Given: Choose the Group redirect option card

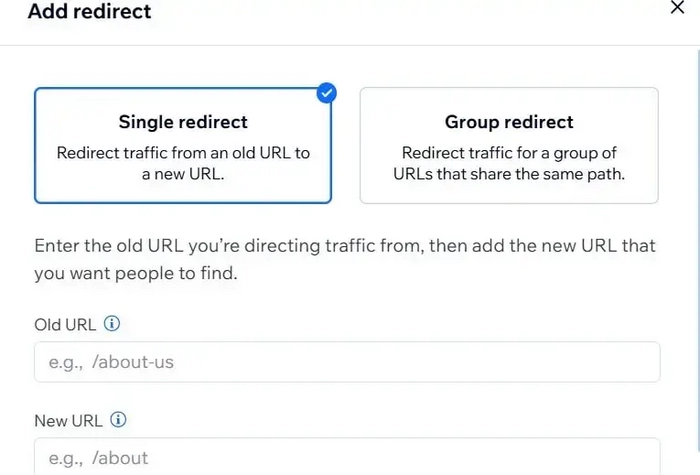Looking at the screenshot, I should [509, 145].
